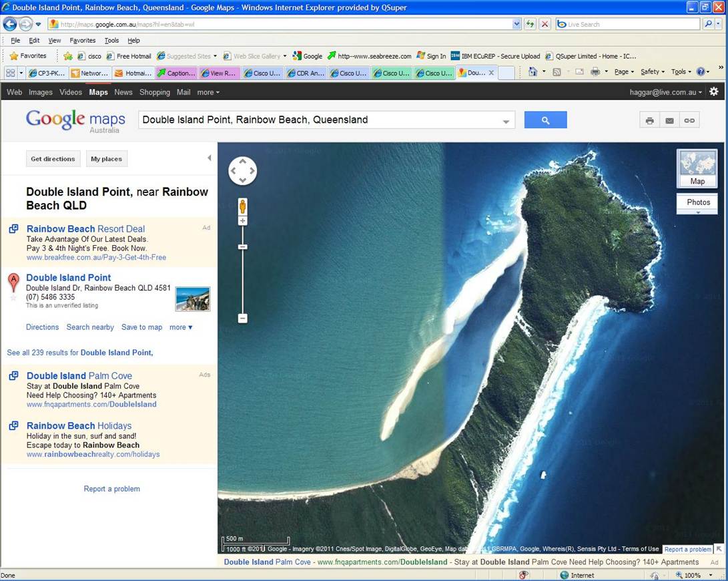Expand the 'more' options under Double Island Point
This screenshot has height=581, width=728.
coord(181,327)
